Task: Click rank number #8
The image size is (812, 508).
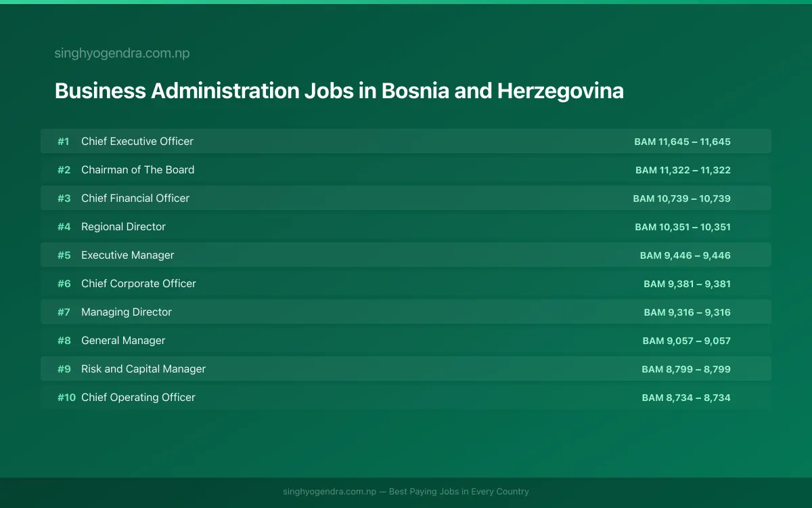Action: click(64, 341)
